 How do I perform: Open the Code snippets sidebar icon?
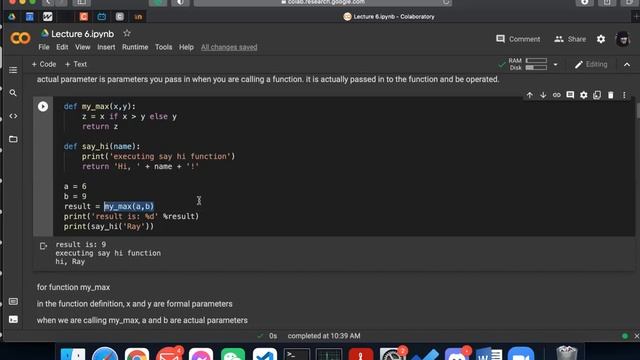click(x=13, y=116)
